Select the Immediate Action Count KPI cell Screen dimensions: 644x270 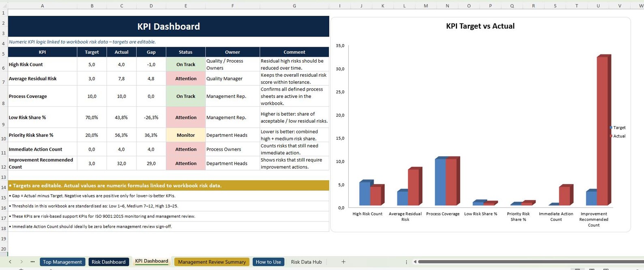[x=43, y=149]
